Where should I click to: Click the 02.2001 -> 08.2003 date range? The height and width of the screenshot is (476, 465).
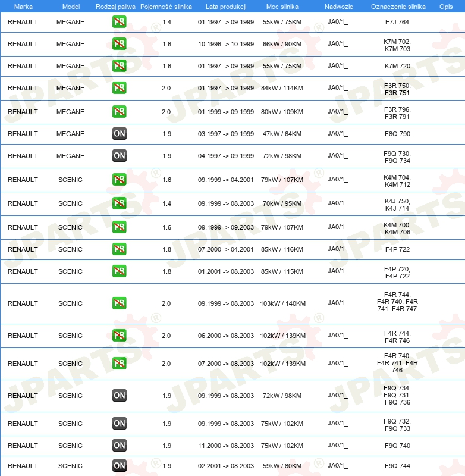coord(226,466)
